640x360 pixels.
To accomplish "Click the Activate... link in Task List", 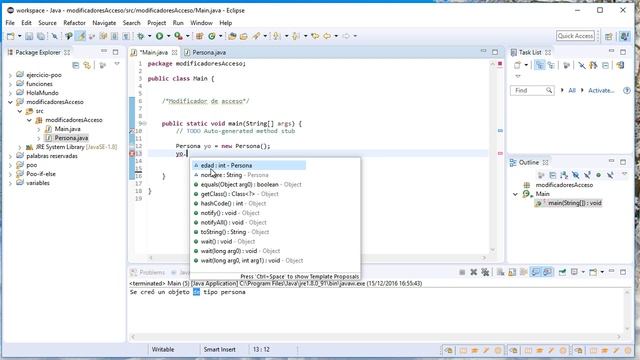I will [x=601, y=91].
